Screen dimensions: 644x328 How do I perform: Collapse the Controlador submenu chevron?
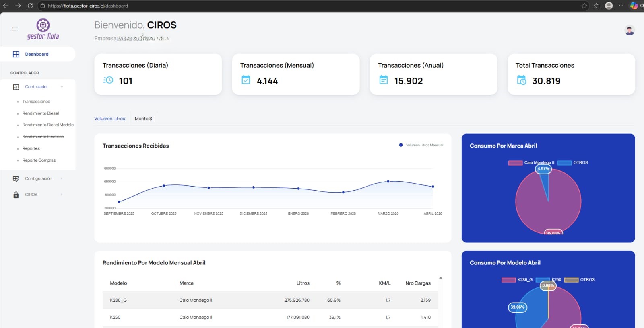(x=62, y=87)
